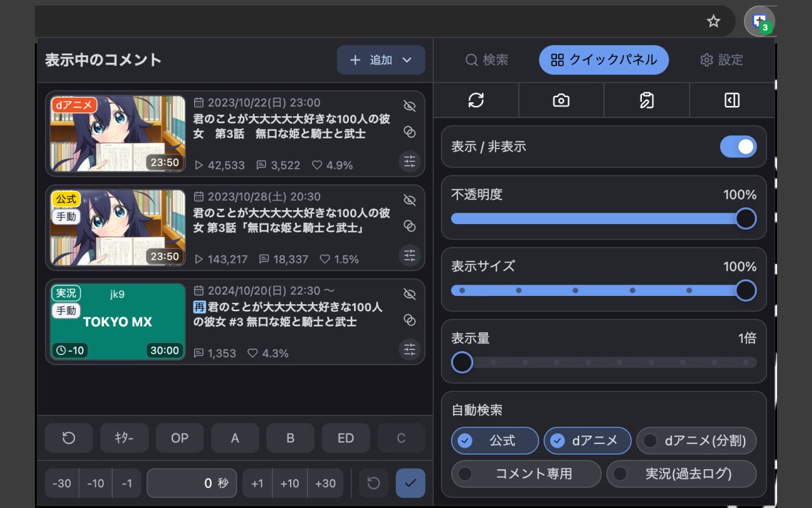The height and width of the screenshot is (508, 812).
Task: Uncheck the 公式 auto search option
Action: (495, 441)
